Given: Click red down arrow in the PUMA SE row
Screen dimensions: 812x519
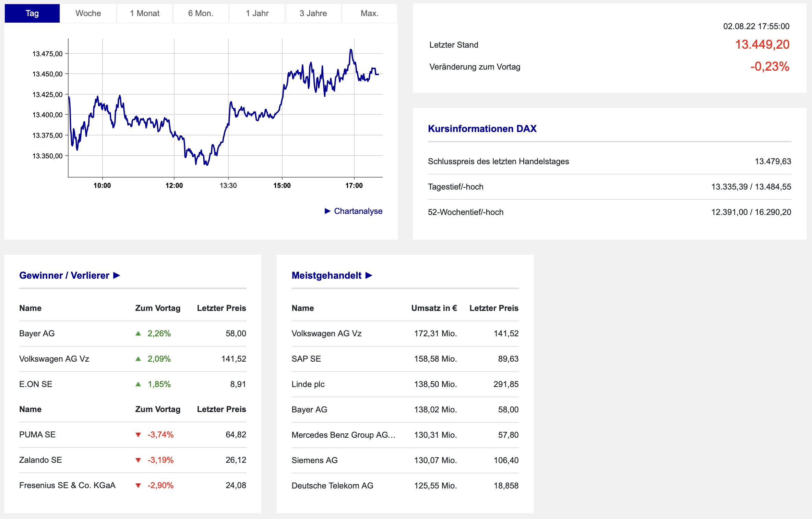Looking at the screenshot, I should [x=138, y=435].
